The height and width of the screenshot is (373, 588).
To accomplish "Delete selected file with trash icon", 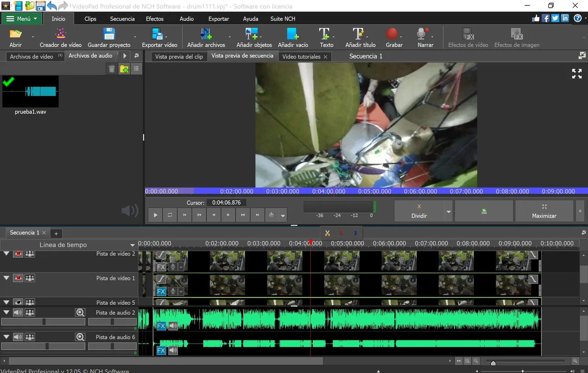I will coord(112,69).
